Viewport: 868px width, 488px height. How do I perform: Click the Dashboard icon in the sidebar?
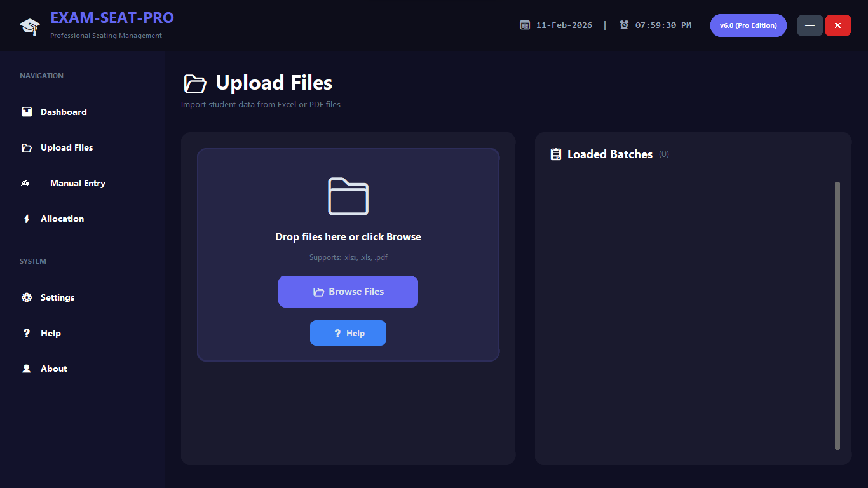click(27, 112)
